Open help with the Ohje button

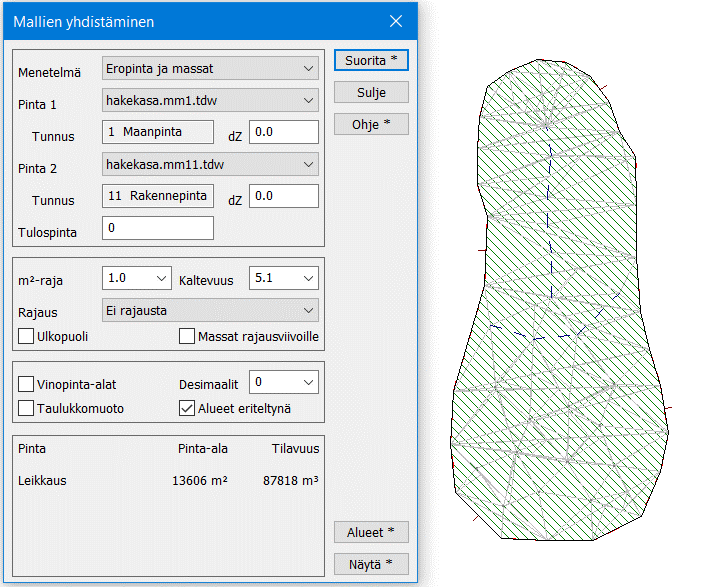(x=371, y=125)
